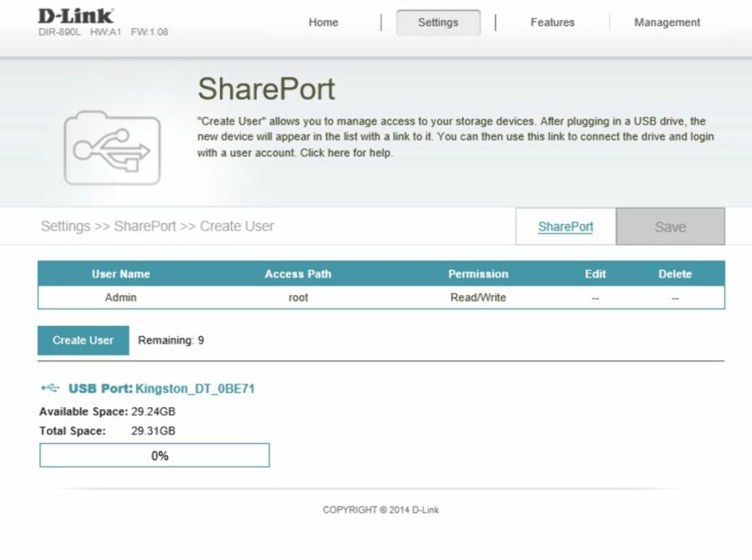
Task: Click the large SharePort USB folder icon
Action: tap(111, 148)
